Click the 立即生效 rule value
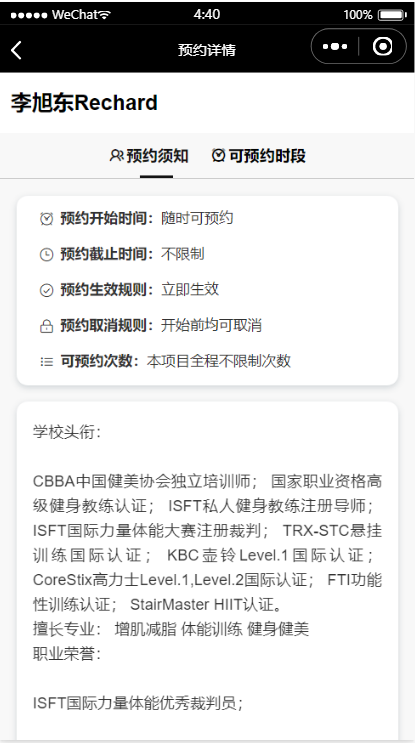The image size is (415, 743). [x=190, y=290]
